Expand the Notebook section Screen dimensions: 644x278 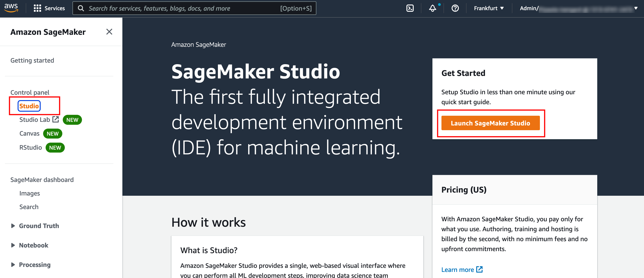pos(13,245)
